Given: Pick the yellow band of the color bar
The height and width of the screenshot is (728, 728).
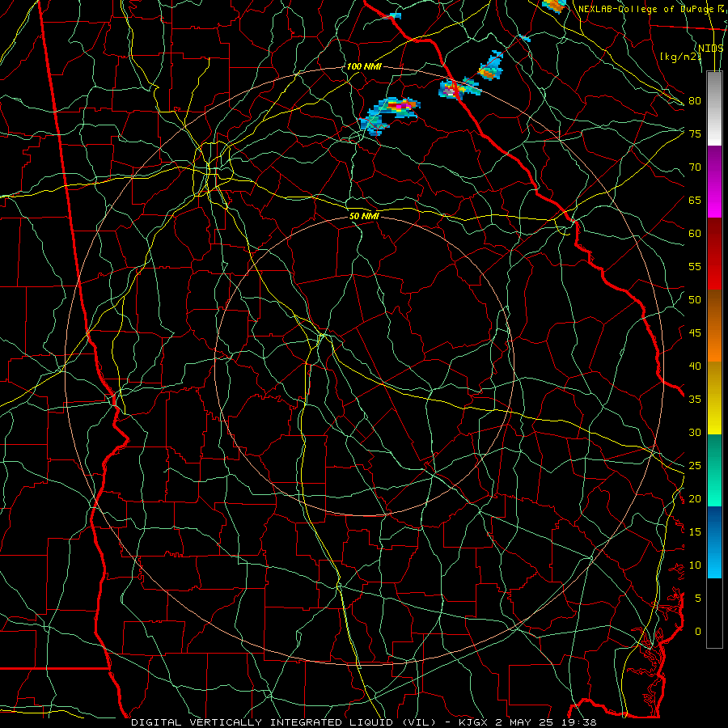Looking at the screenshot, I should pyautogui.click(x=714, y=398).
